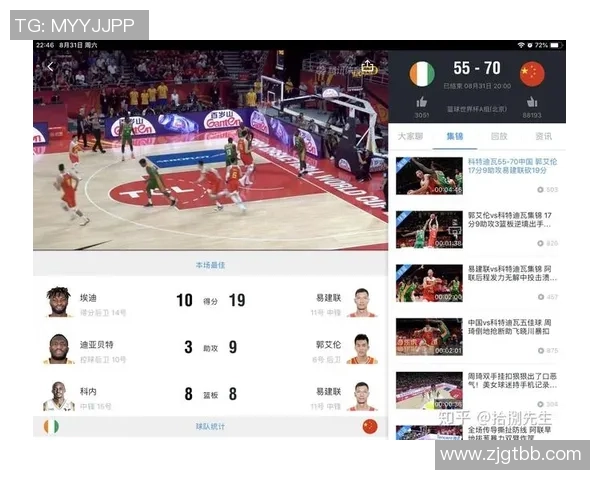Switch to the 大家聊 tab
Screen dimensions: 600x480
click(410, 136)
